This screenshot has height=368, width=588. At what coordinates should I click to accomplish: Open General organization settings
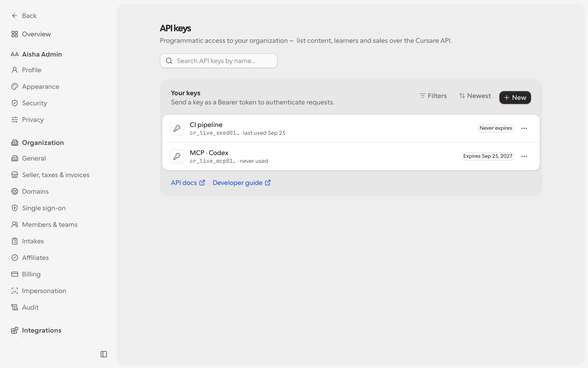[x=28, y=158]
